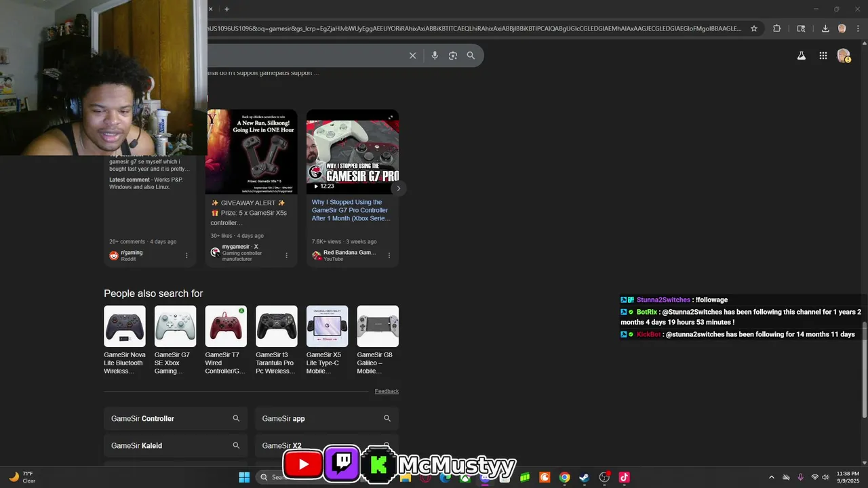Search for 'GameSir X2' suggestion
868x488 pixels.
pyautogui.click(x=326, y=445)
